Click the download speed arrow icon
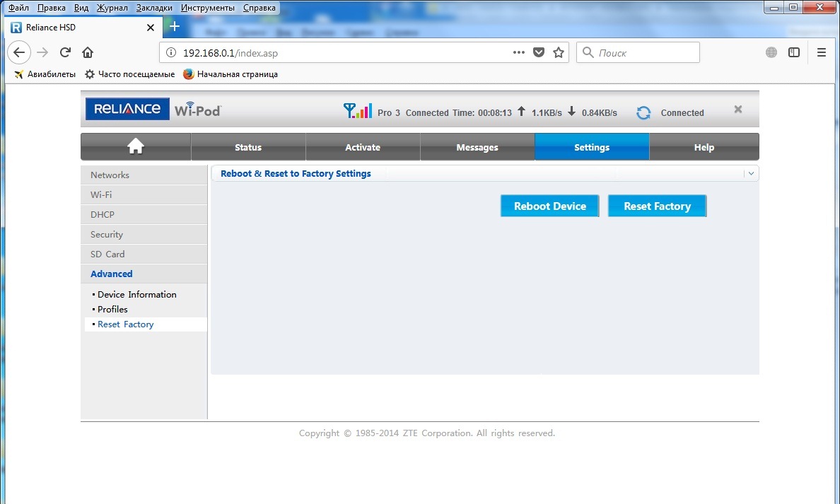This screenshot has width=840, height=504. pyautogui.click(x=571, y=112)
